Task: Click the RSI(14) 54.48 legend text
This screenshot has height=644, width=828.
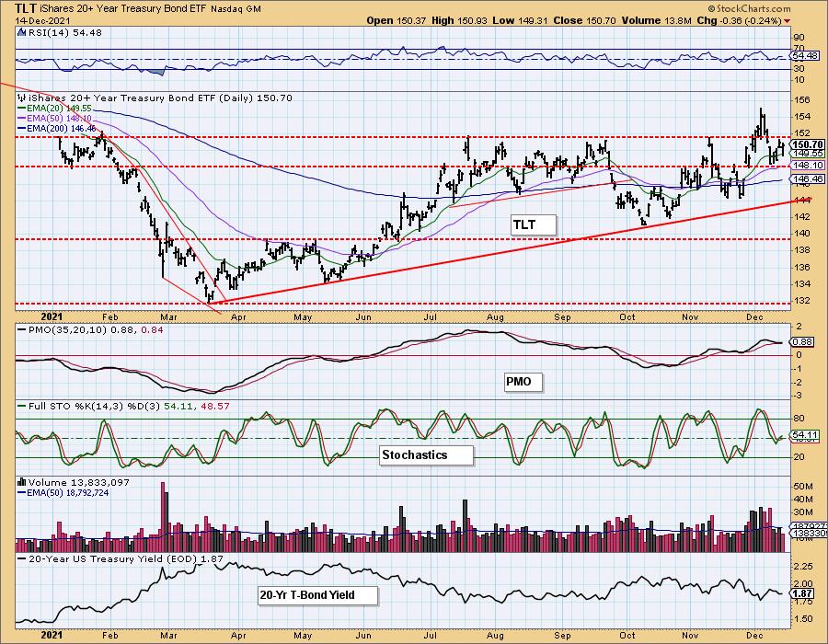Action: (64, 32)
